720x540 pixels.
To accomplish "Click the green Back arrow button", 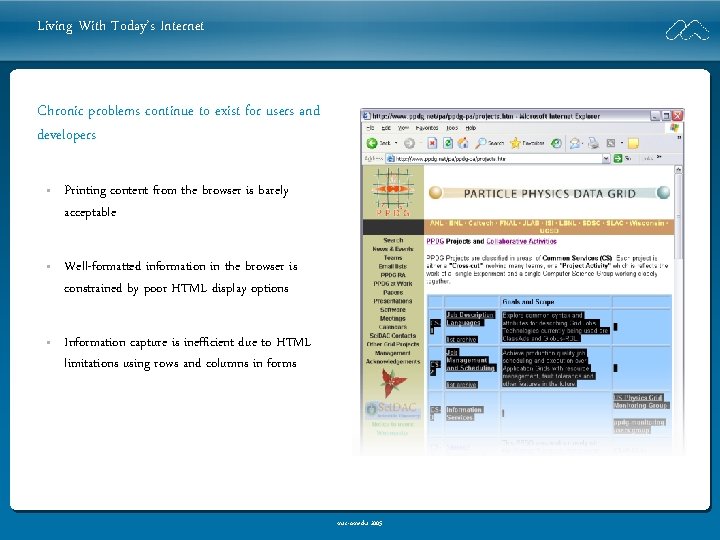I will coord(372,143).
